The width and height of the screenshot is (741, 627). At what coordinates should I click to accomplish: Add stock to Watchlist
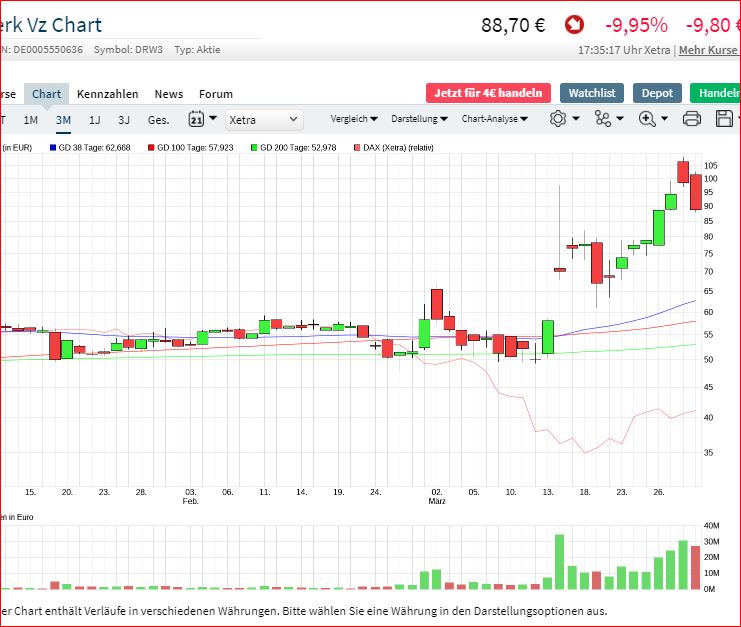click(x=591, y=93)
